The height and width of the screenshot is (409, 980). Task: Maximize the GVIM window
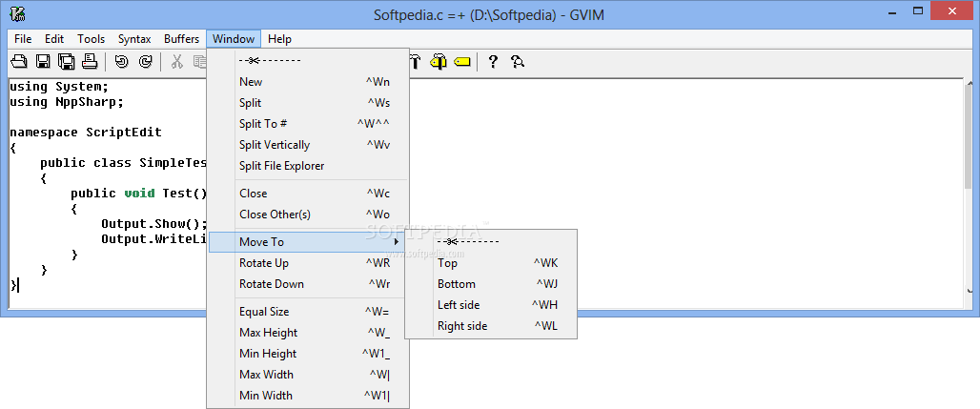pos(918,11)
